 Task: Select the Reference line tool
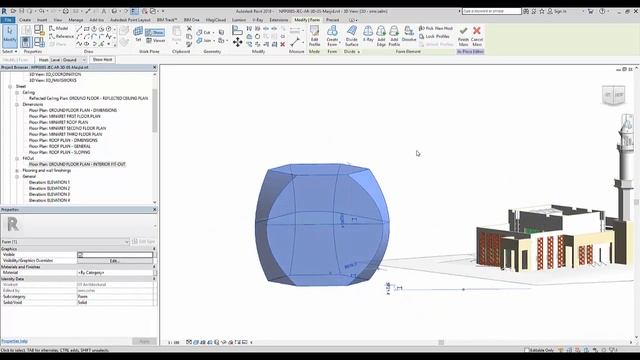pos(61,36)
